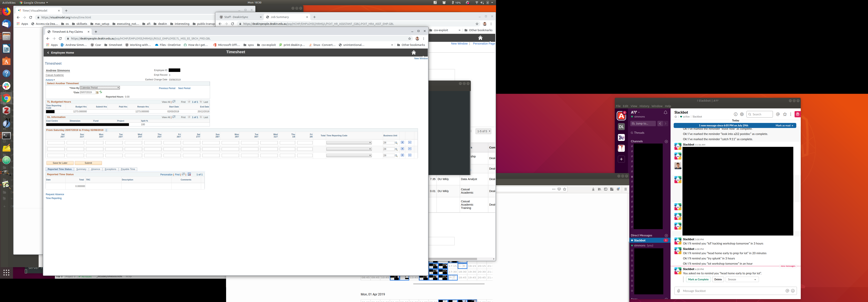Attach a file in Slack message box
Screen dimensions: 868x302
click(678, 291)
